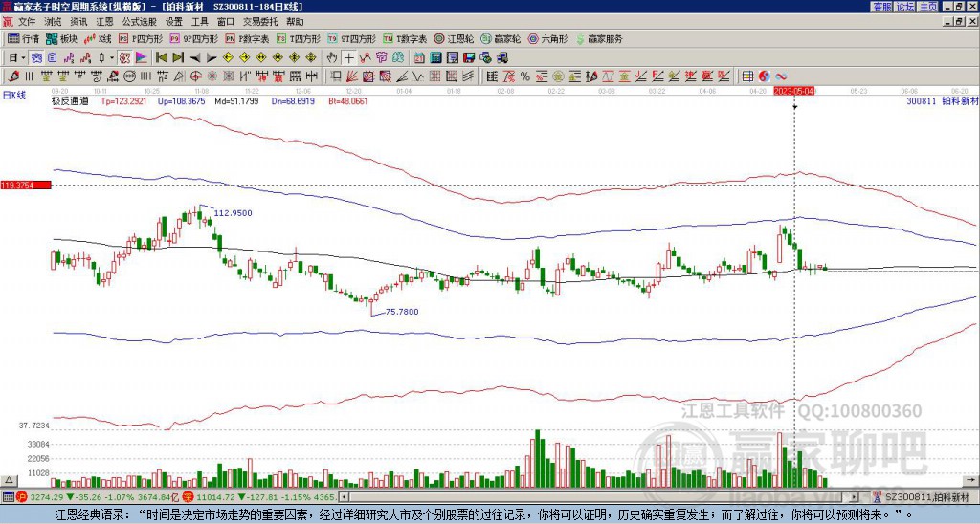Viewport: 980px width, 524px height.
Task: Toggle the crosshair cursor tool
Action: (x=348, y=58)
